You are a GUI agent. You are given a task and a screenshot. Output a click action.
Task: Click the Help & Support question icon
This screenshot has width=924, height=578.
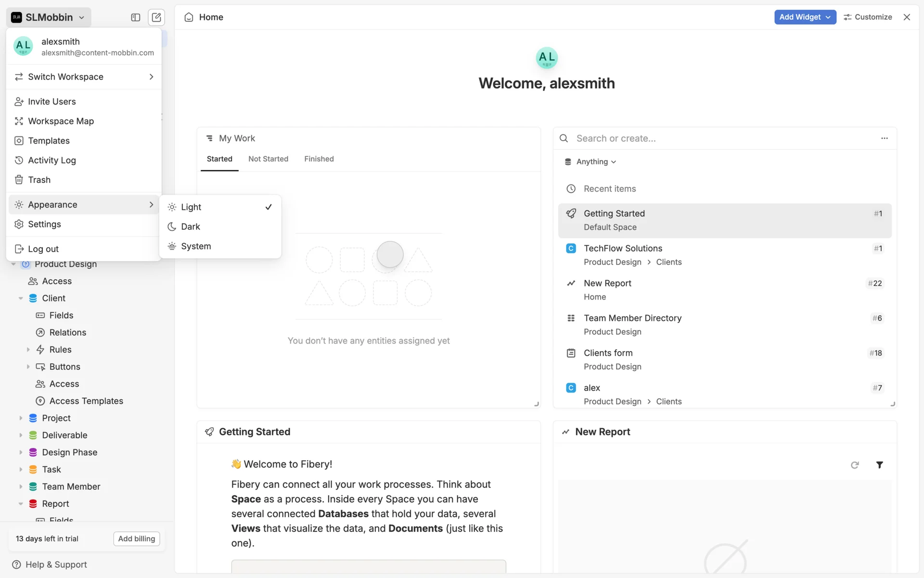click(16, 565)
